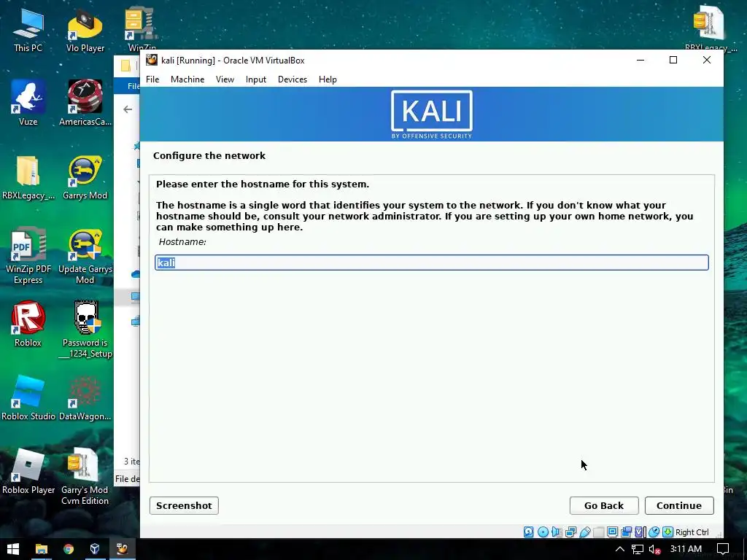Click the hard disk activity status icon
This screenshot has width=747, height=560.
pyautogui.click(x=528, y=532)
